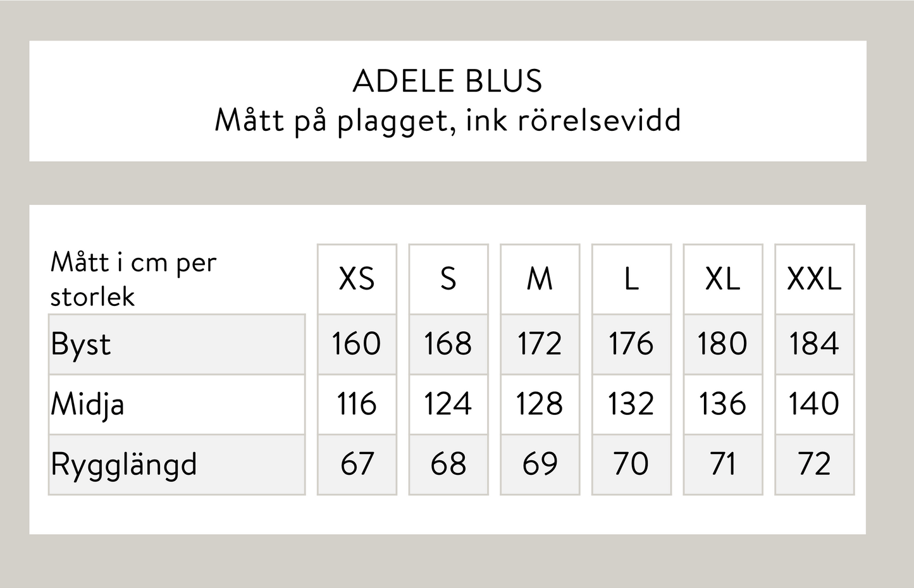Click the Byst value 176 for L
Image resolution: width=914 pixels, height=588 pixels.
click(631, 344)
